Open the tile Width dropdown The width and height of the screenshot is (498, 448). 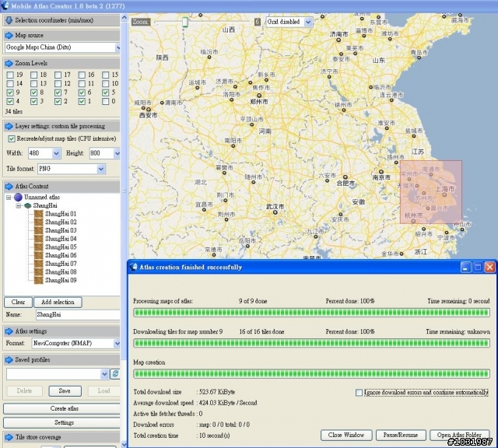[56, 153]
